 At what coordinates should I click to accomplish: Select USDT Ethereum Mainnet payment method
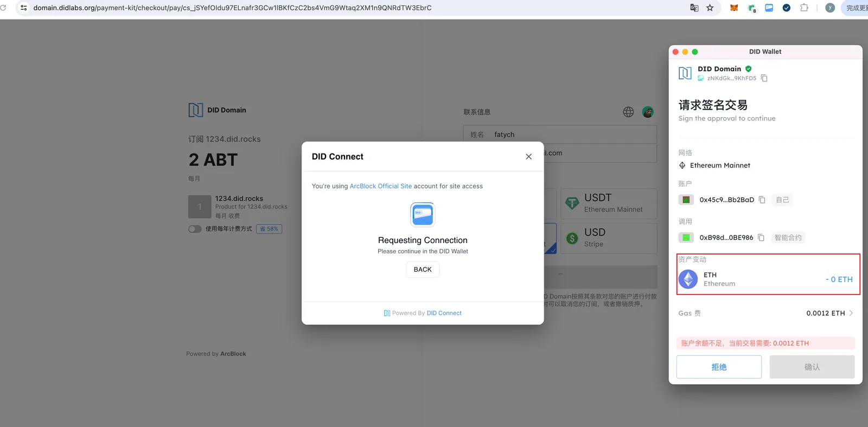click(x=609, y=203)
